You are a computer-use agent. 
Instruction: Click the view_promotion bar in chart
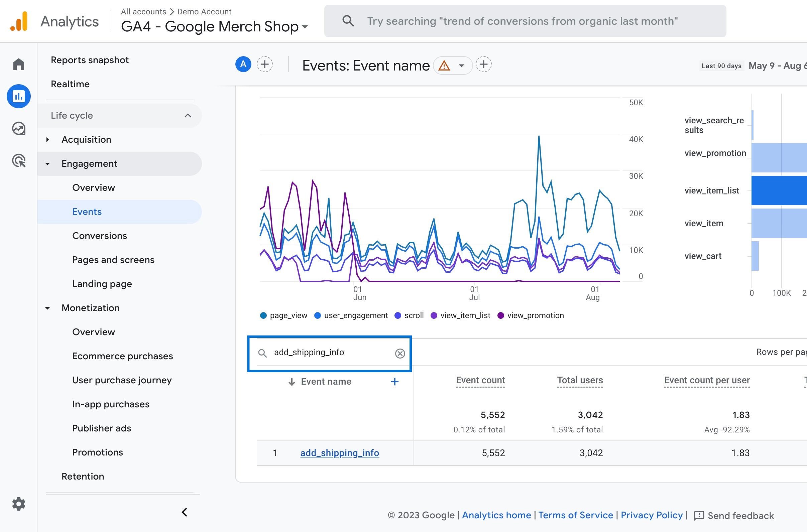[779, 158]
